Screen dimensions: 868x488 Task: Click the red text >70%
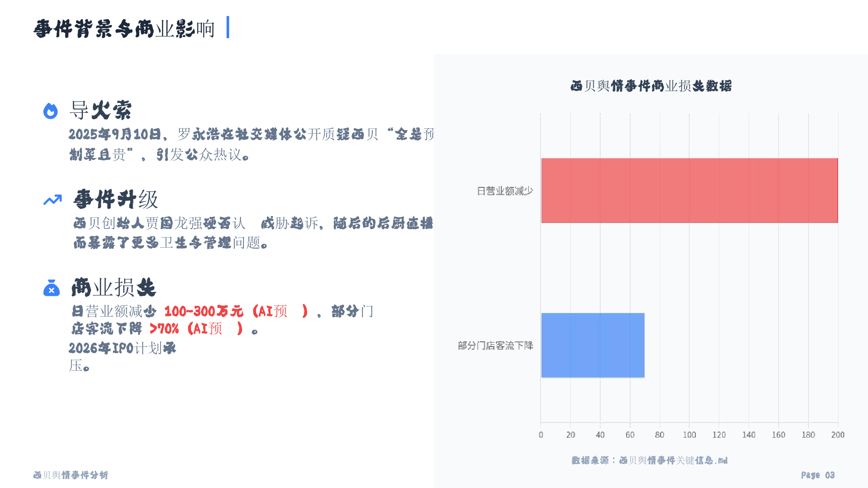[x=164, y=329]
